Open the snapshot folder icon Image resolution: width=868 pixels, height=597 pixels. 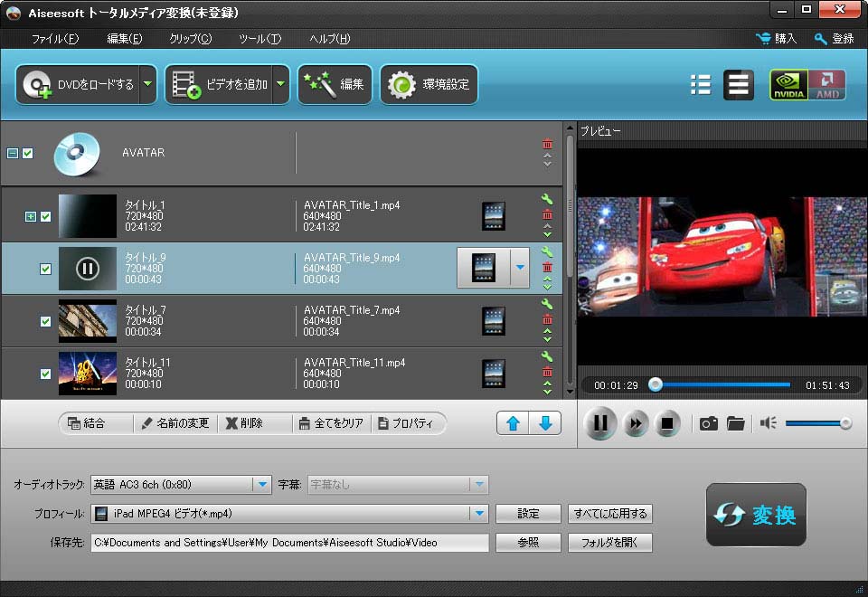coord(735,423)
